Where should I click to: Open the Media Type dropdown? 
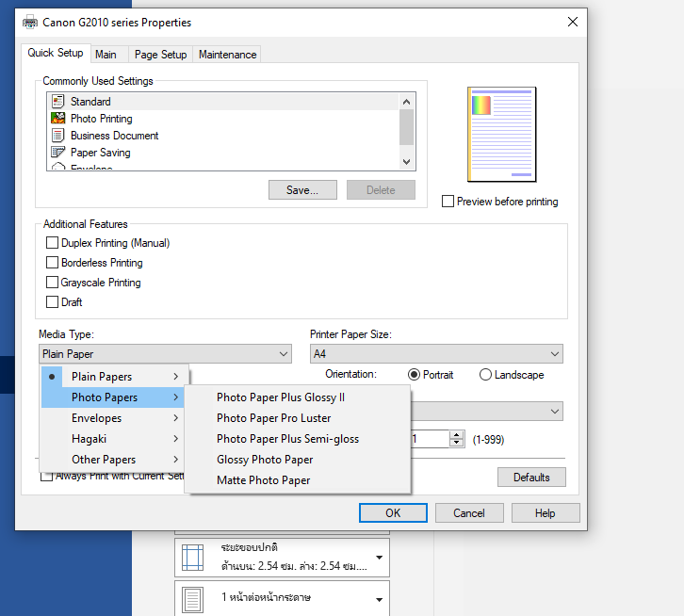tap(165, 354)
